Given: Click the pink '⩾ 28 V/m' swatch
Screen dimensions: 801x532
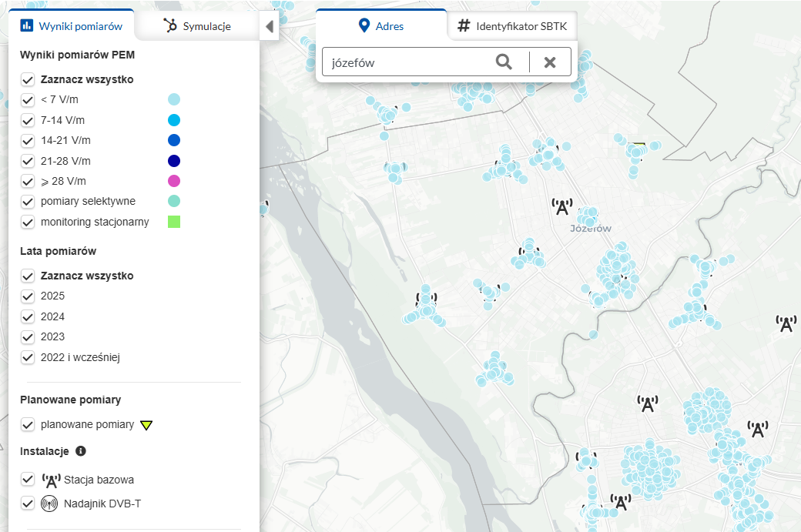Looking at the screenshot, I should [x=174, y=181].
